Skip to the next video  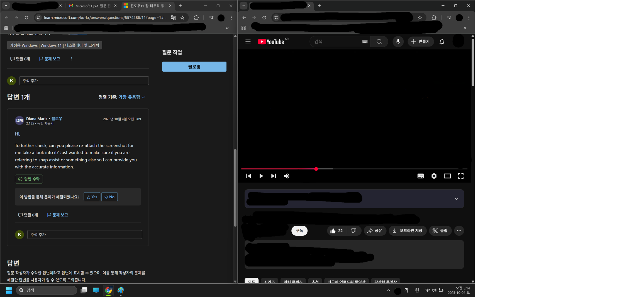(x=274, y=176)
